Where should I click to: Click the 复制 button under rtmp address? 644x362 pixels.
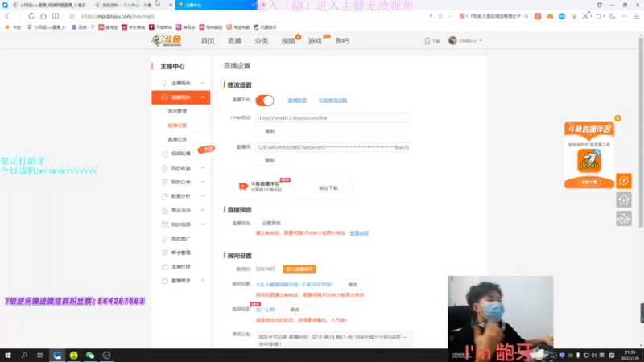click(x=270, y=131)
